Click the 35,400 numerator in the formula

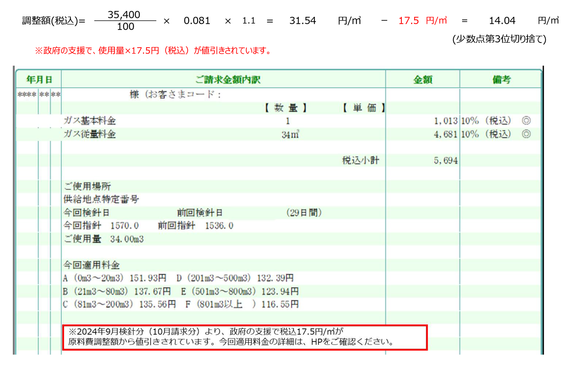click(x=124, y=15)
